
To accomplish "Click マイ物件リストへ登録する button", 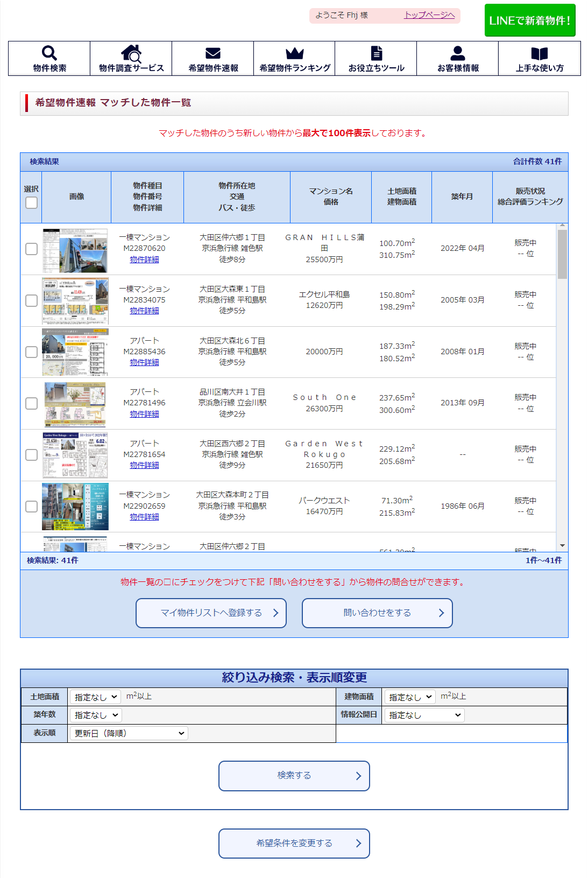I will (x=211, y=613).
